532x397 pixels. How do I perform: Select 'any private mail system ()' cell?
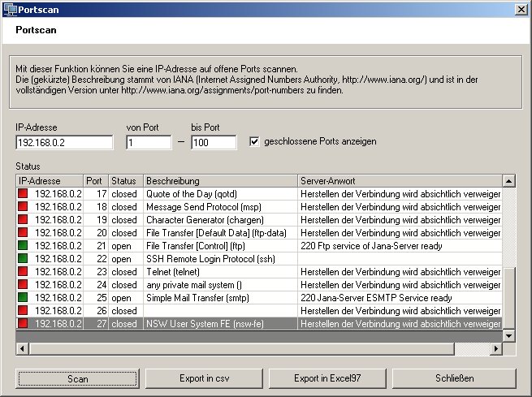(221, 285)
